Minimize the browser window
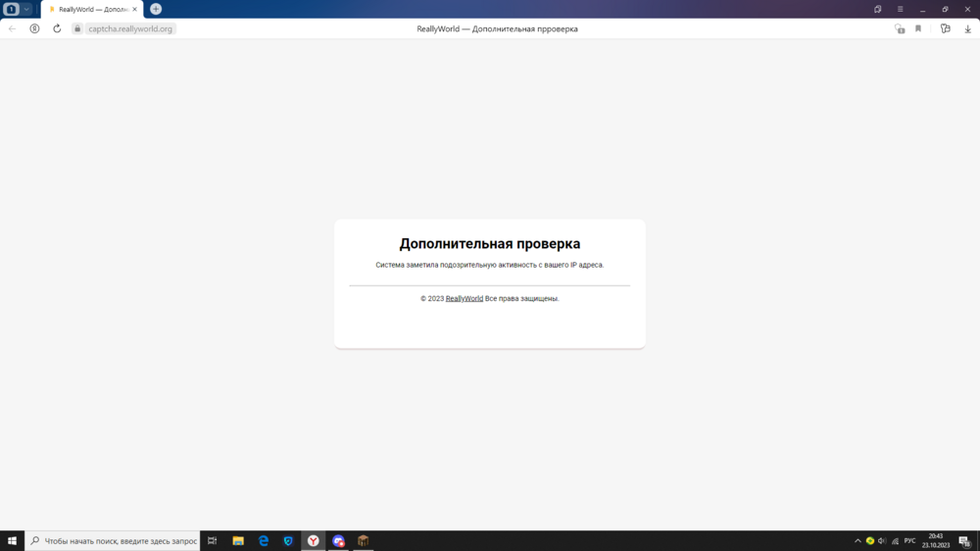This screenshot has width=980, height=551. [922, 10]
